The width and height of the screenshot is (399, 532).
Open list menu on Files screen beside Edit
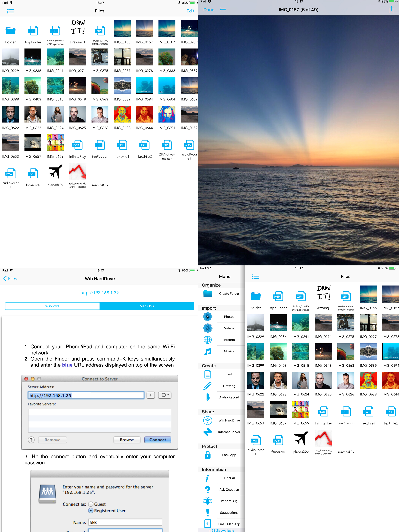pos(10,11)
